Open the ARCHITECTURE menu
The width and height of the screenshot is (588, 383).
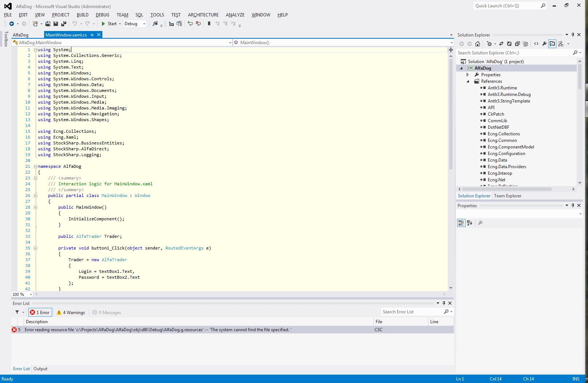[x=203, y=15]
